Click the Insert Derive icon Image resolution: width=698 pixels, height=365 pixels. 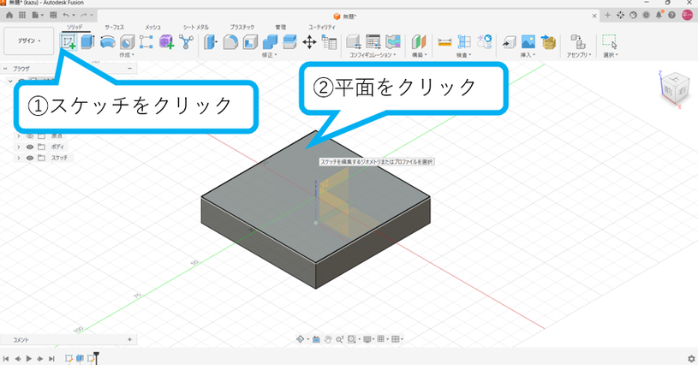pyautogui.click(x=509, y=42)
